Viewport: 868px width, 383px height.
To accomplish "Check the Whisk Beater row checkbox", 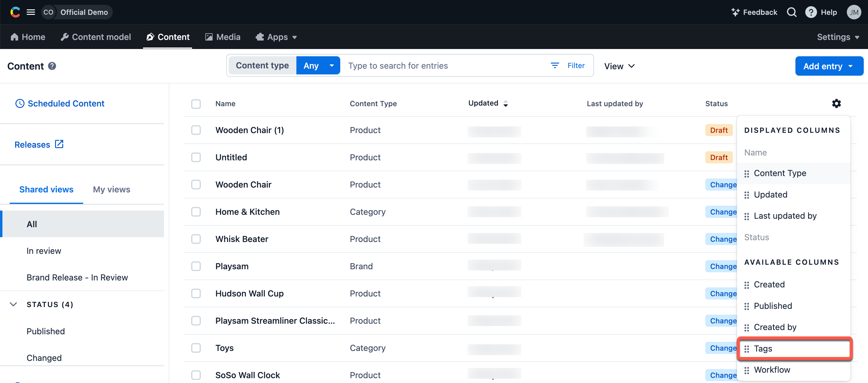I will (x=196, y=239).
